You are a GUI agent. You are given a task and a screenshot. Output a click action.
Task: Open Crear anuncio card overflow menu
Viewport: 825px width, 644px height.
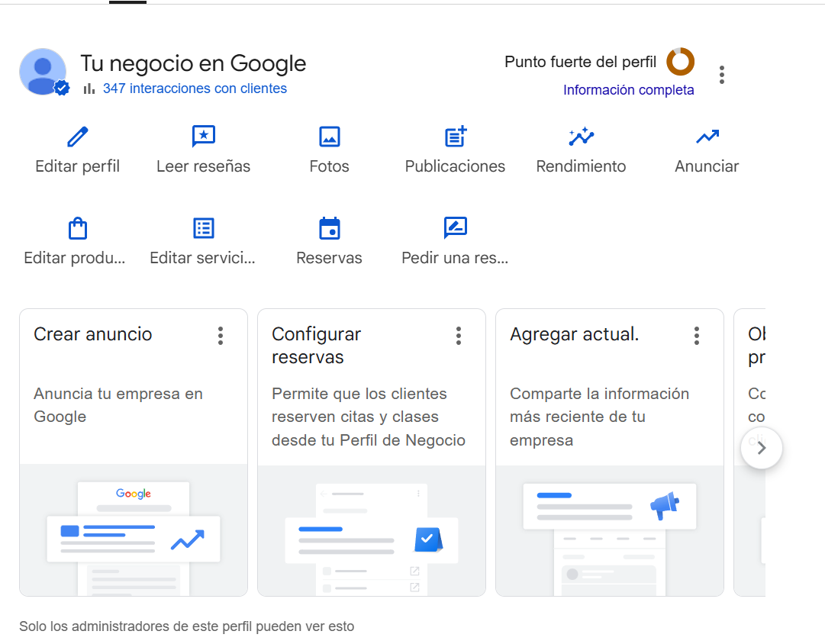click(221, 336)
